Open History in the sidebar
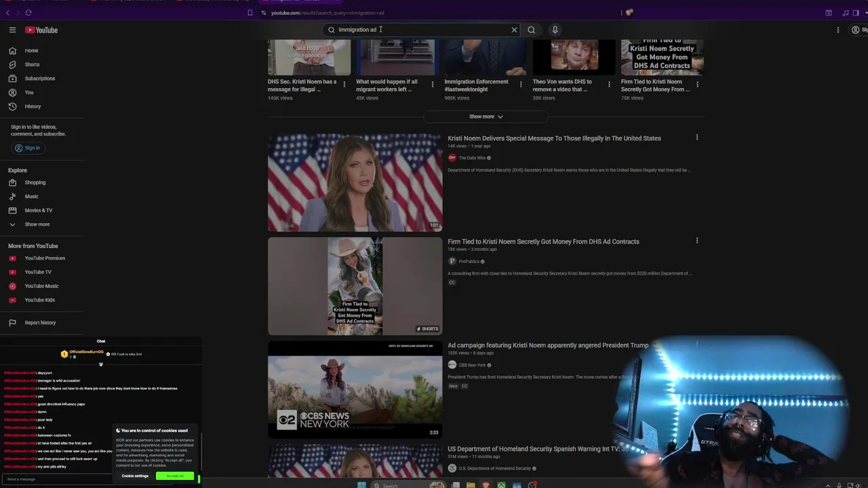This screenshot has width=868, height=488. pyautogui.click(x=33, y=106)
